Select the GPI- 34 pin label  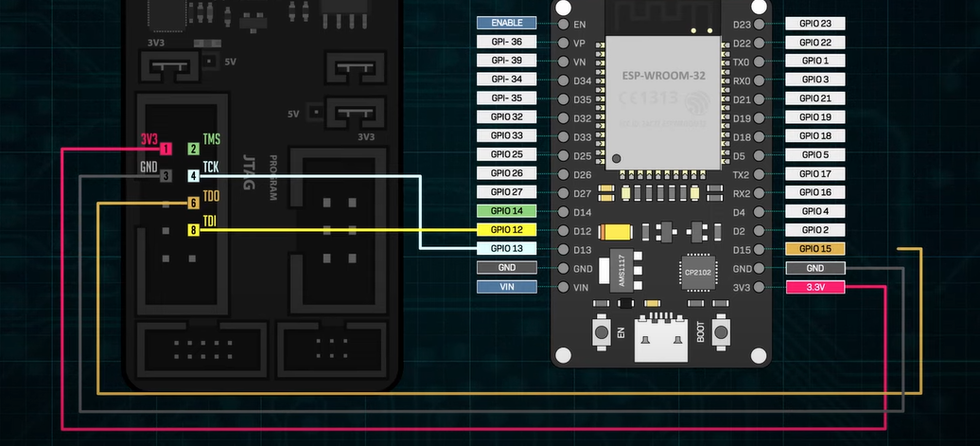tap(507, 80)
